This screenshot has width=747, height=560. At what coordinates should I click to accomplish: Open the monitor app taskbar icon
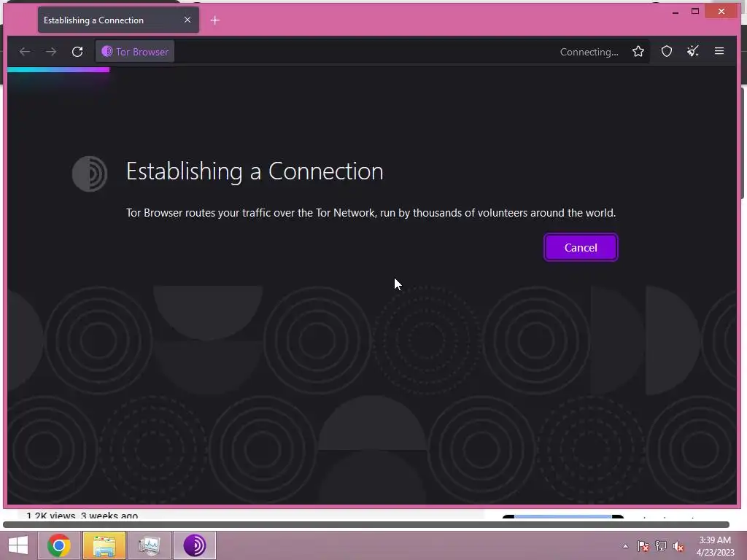coord(150,545)
